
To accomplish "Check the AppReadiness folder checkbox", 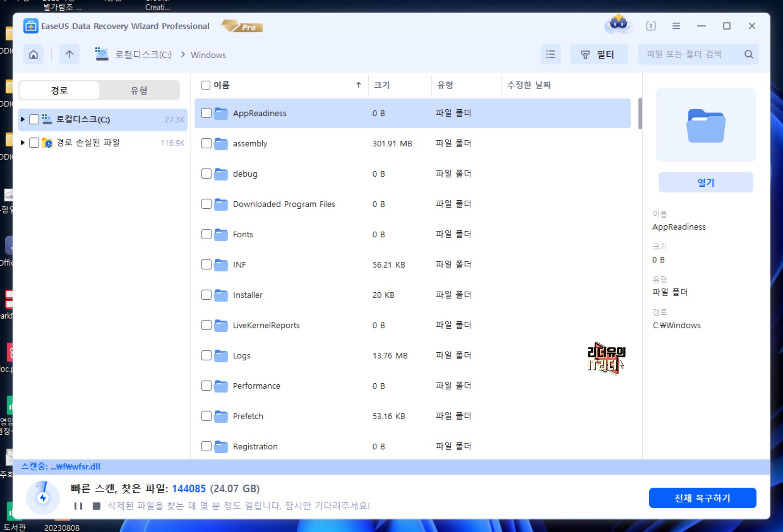I will click(206, 113).
